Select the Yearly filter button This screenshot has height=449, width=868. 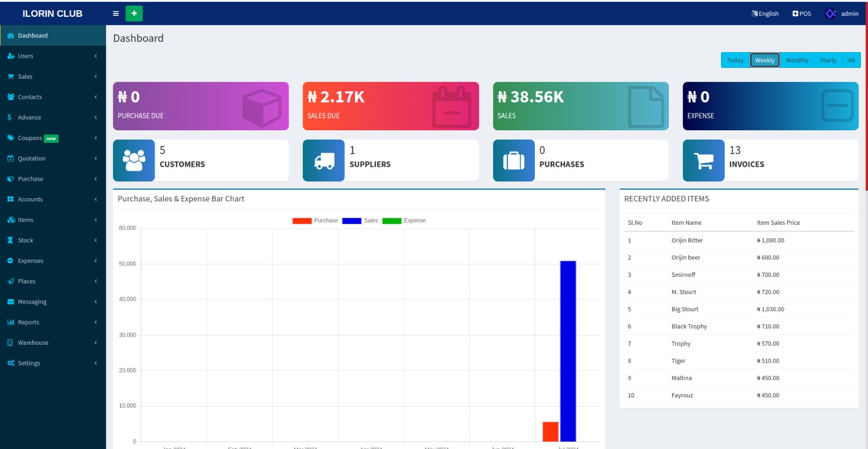click(828, 60)
